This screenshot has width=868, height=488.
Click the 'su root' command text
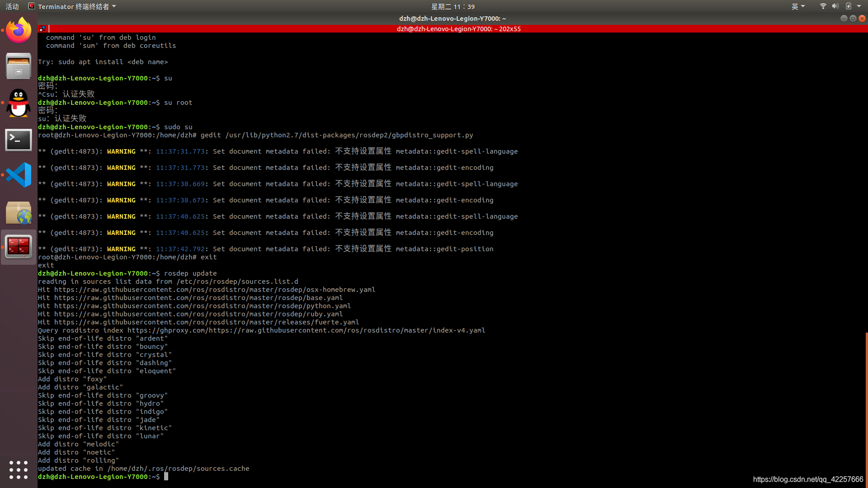pos(178,103)
